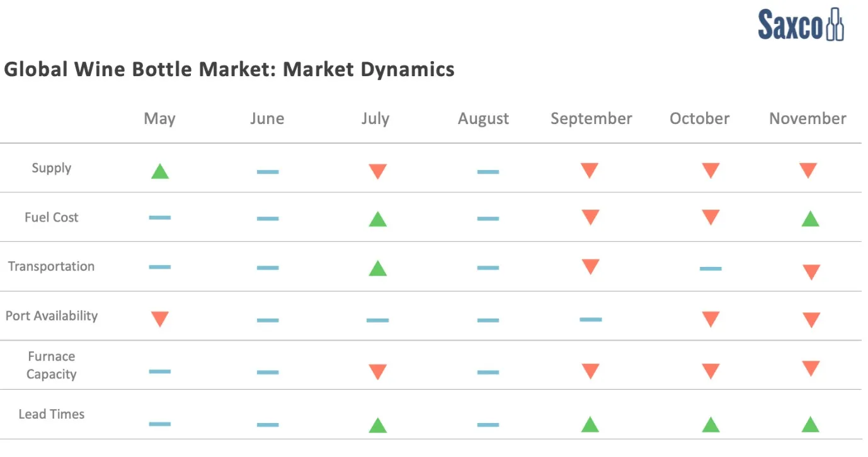Screen dimensions: 868x457
Task: Click the Lead Times row label
Action: coord(52,414)
